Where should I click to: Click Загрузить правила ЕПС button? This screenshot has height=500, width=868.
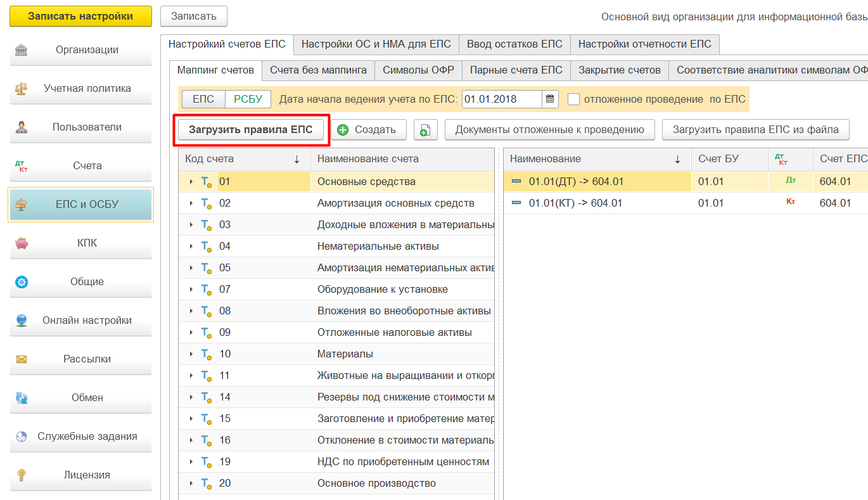coord(251,130)
